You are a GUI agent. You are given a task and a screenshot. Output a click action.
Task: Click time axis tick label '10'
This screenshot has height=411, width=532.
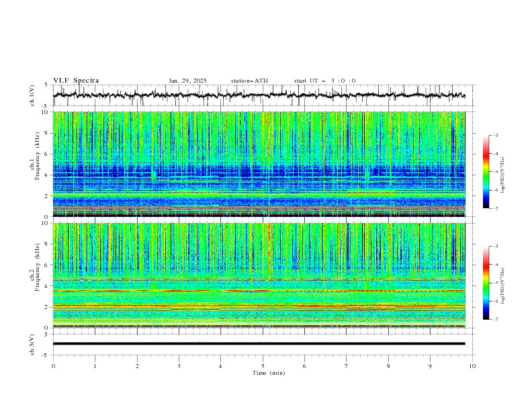(472, 366)
